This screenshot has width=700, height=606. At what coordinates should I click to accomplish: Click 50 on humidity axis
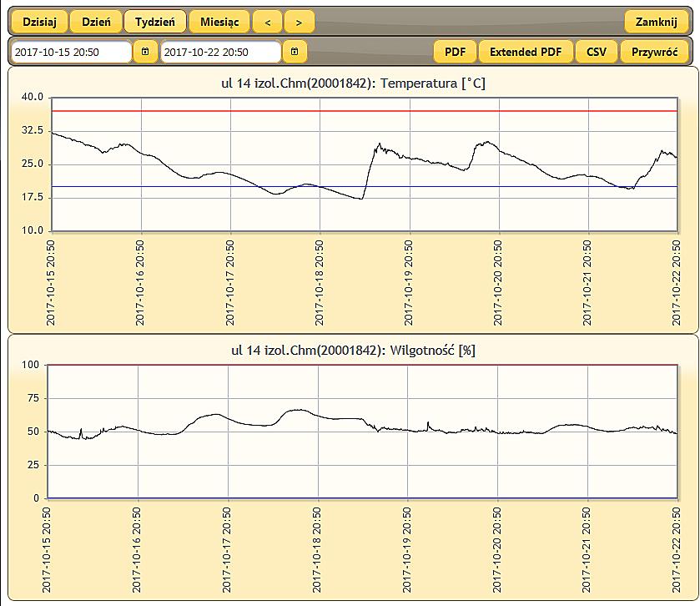33,432
